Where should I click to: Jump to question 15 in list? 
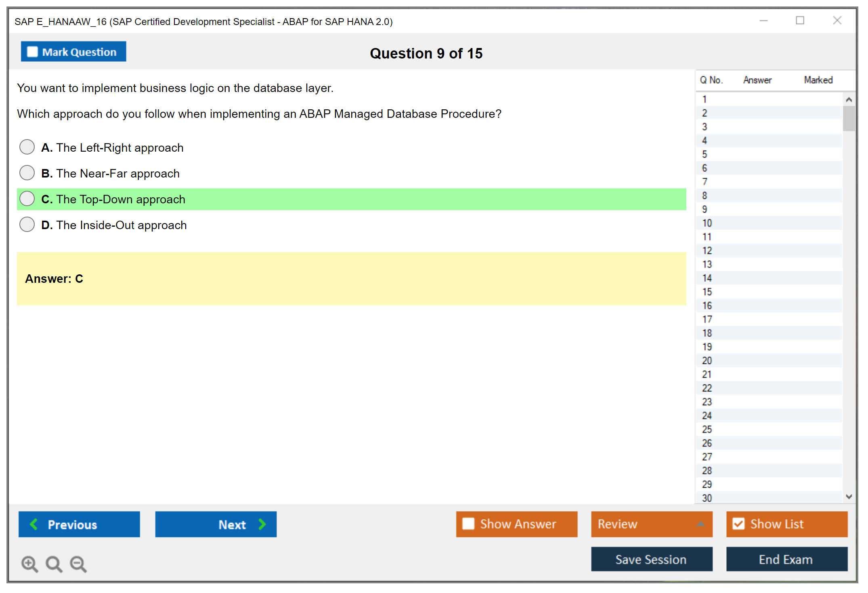(707, 292)
